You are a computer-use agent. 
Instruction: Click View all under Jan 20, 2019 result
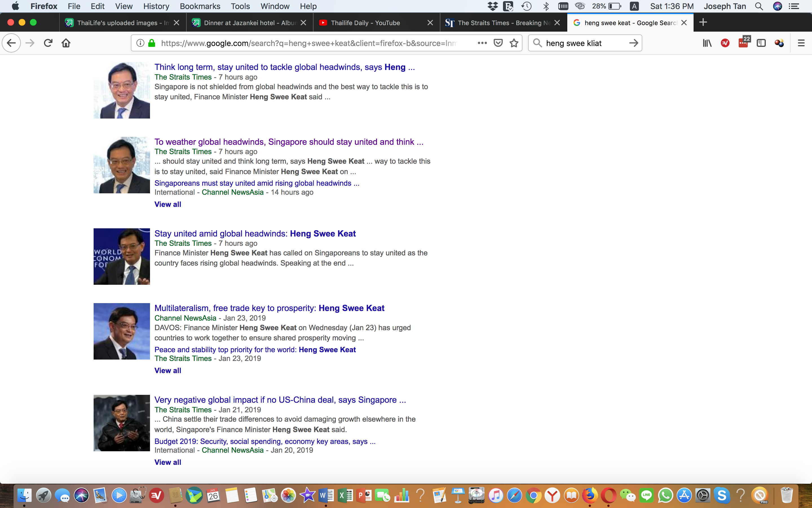click(x=168, y=462)
